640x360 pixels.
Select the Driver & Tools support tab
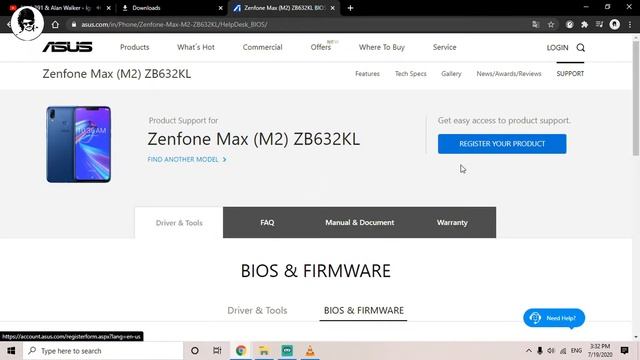click(x=179, y=223)
